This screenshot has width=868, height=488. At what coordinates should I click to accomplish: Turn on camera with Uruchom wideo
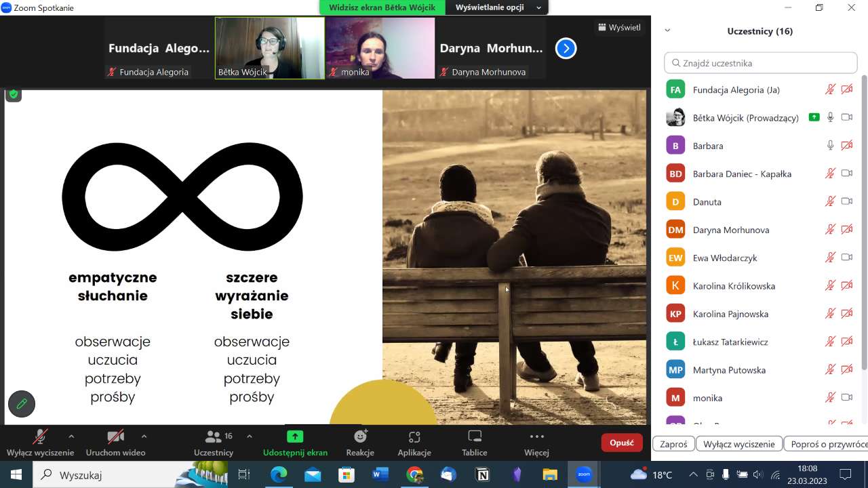pyautogui.click(x=115, y=437)
